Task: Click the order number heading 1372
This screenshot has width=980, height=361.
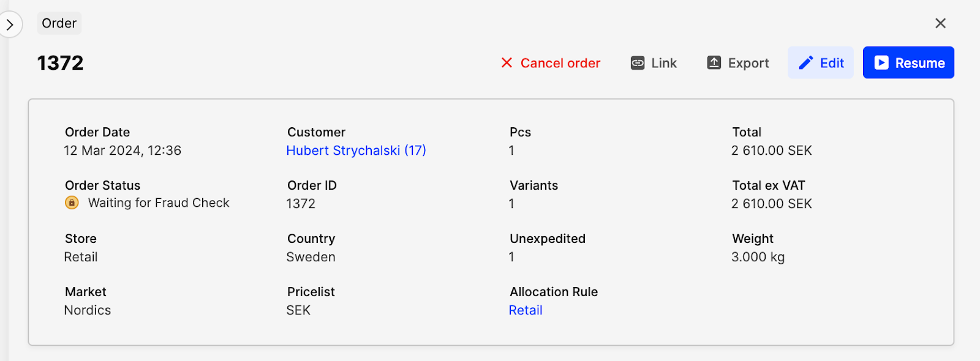Action: [60, 62]
